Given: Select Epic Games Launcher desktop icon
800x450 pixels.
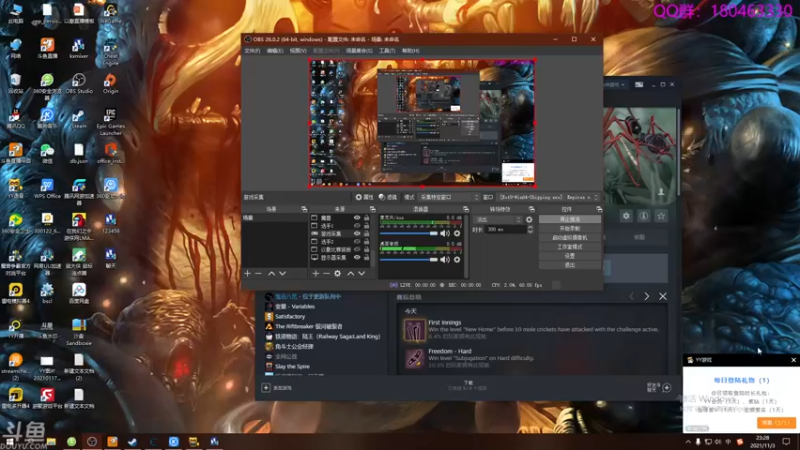Looking at the screenshot, I should tap(110, 121).
